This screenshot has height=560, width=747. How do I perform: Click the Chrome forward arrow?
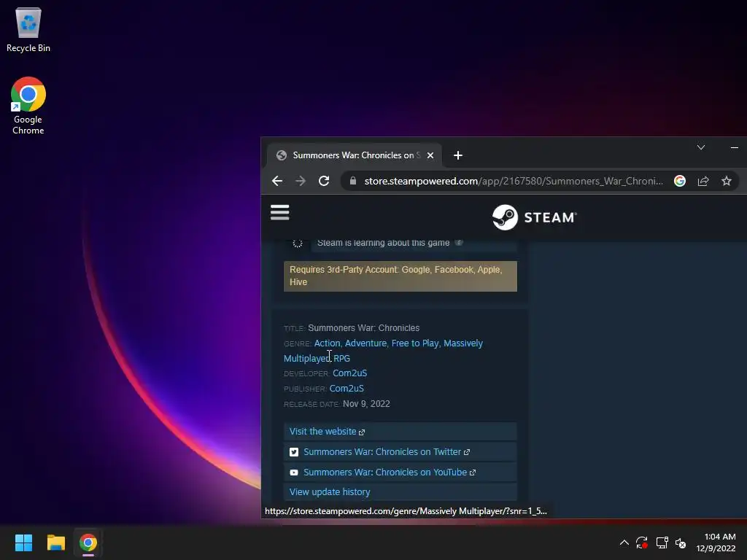pos(301,181)
